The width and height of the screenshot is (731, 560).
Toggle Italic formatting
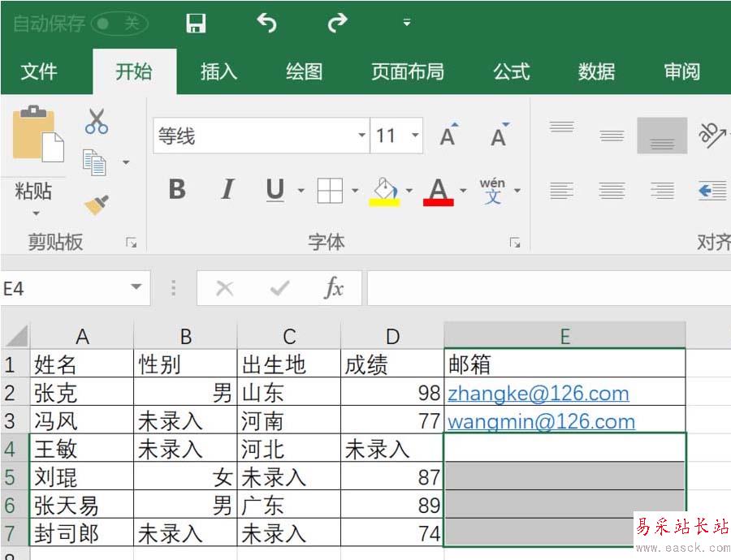(x=227, y=190)
